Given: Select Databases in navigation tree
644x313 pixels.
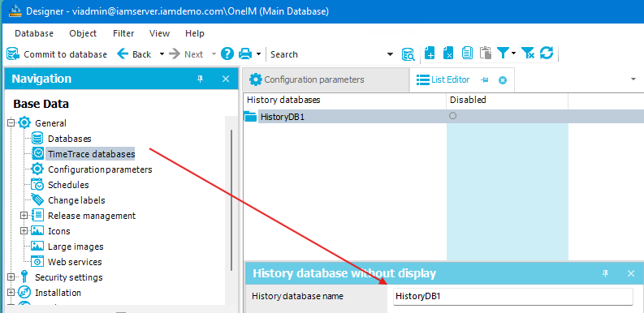Looking at the screenshot, I should pyautogui.click(x=69, y=139).
